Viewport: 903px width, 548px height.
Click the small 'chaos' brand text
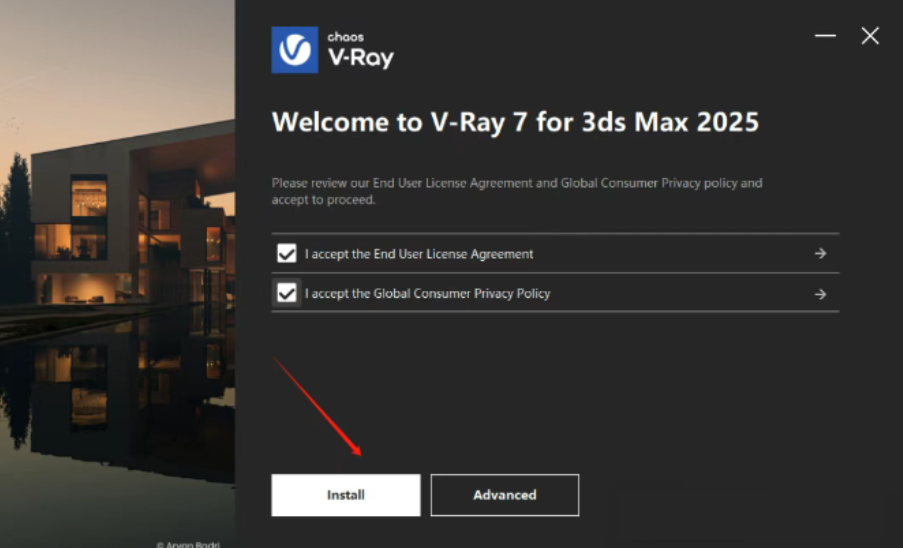pyautogui.click(x=346, y=37)
